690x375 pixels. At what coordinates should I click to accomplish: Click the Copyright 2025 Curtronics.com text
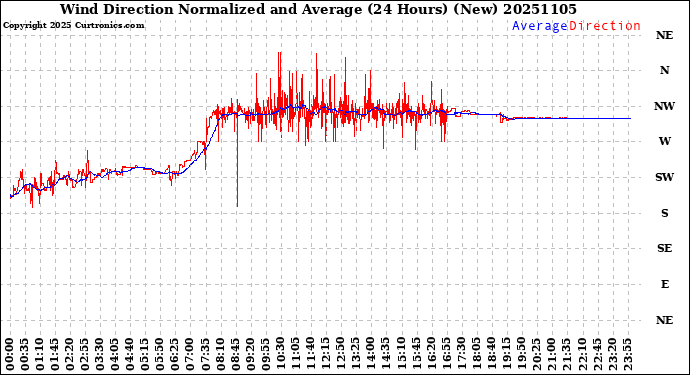coord(73,26)
